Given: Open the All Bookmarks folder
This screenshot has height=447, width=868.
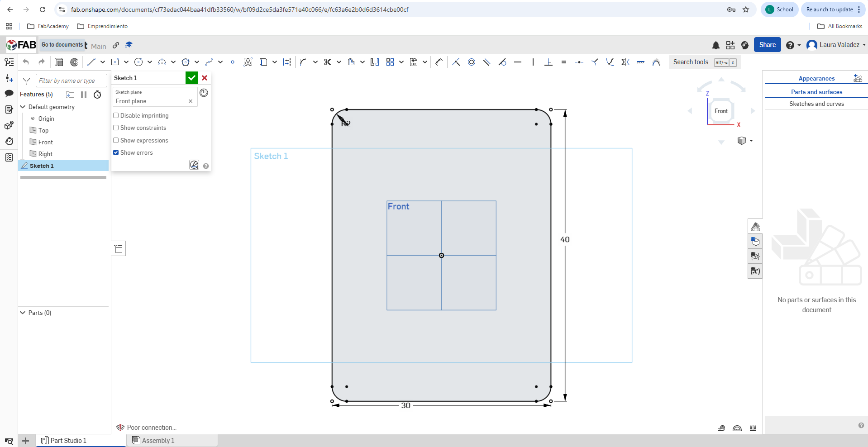Looking at the screenshot, I should pos(839,26).
